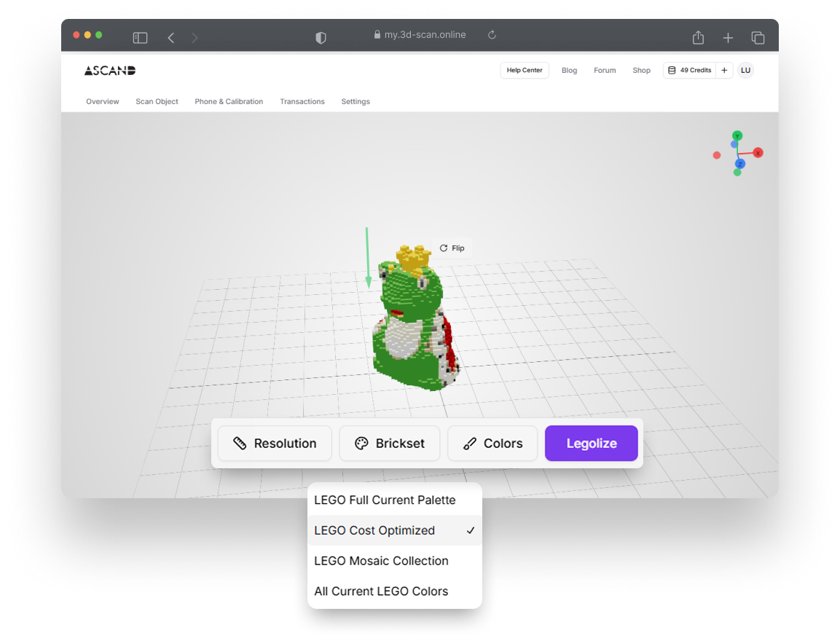Click the bottom green negative Y gizmo dot
Image resolution: width=840 pixels, height=638 pixels.
pos(737,173)
